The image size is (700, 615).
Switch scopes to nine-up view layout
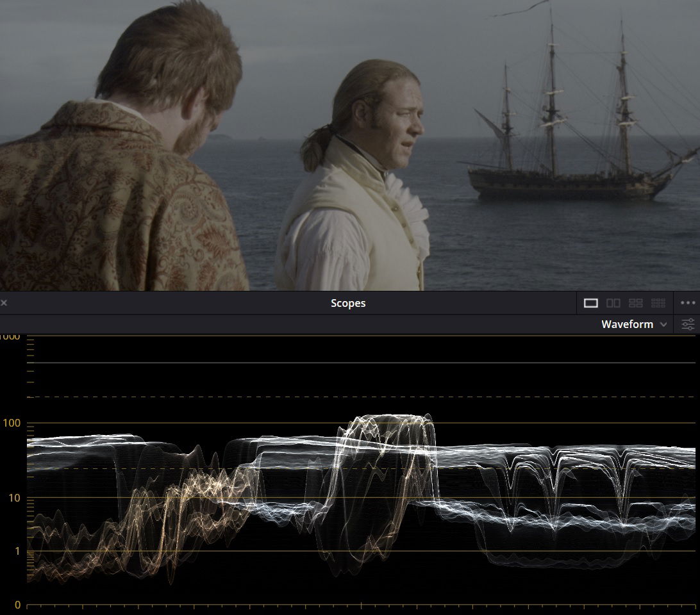[658, 304]
